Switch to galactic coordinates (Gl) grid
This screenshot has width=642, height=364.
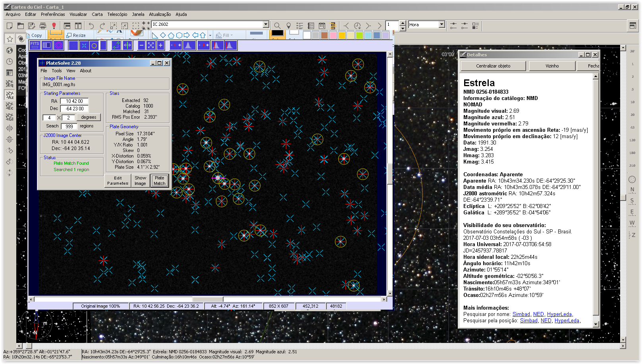click(x=10, y=117)
